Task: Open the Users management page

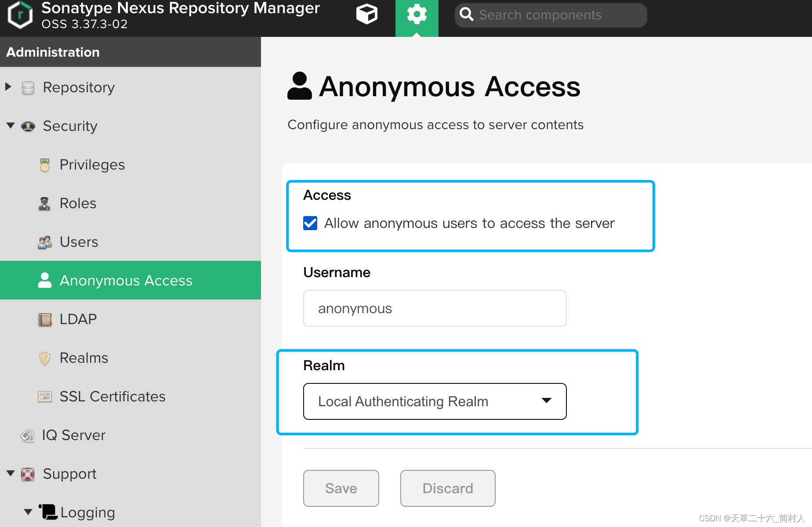Action: 79,242
